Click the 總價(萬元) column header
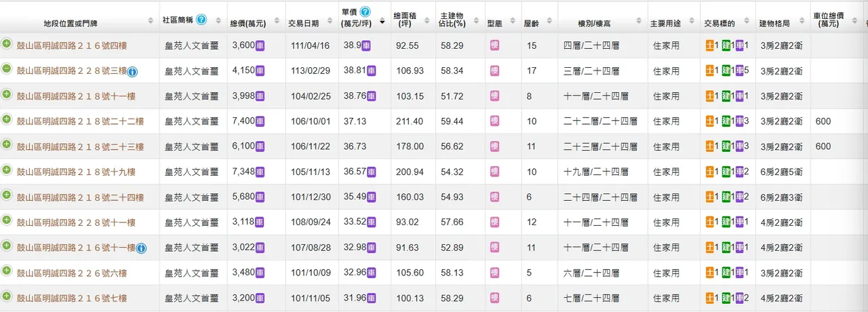This screenshot has width=868, height=312. click(x=248, y=22)
